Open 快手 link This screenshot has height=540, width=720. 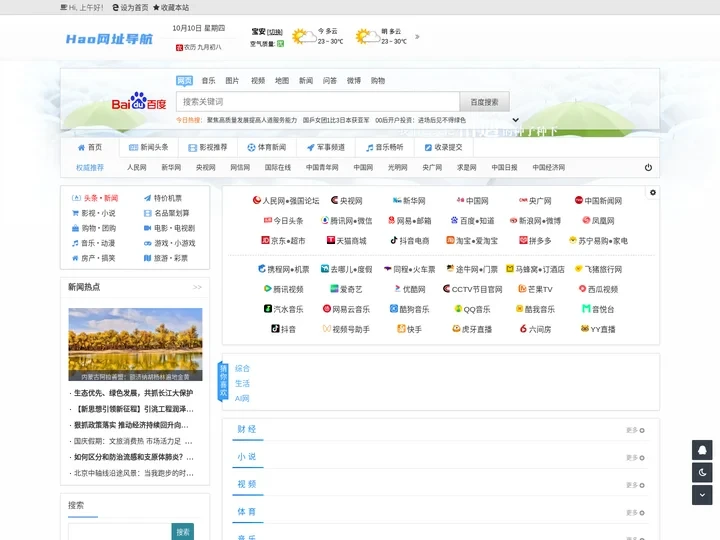(410, 329)
